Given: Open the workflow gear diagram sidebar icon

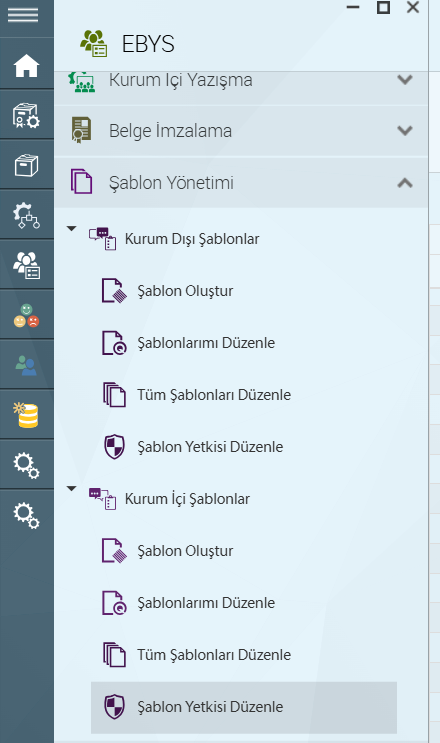Looking at the screenshot, I should coord(27,216).
